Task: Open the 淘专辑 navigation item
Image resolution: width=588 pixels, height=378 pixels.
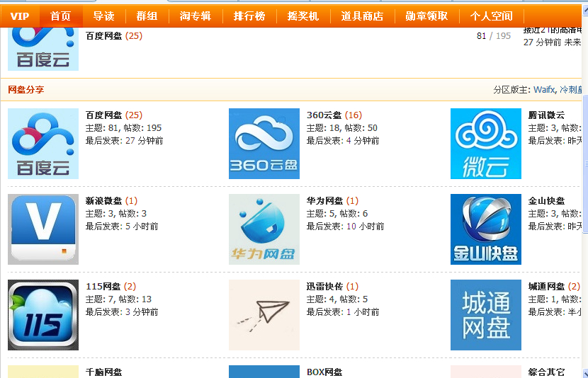Action: (x=195, y=16)
